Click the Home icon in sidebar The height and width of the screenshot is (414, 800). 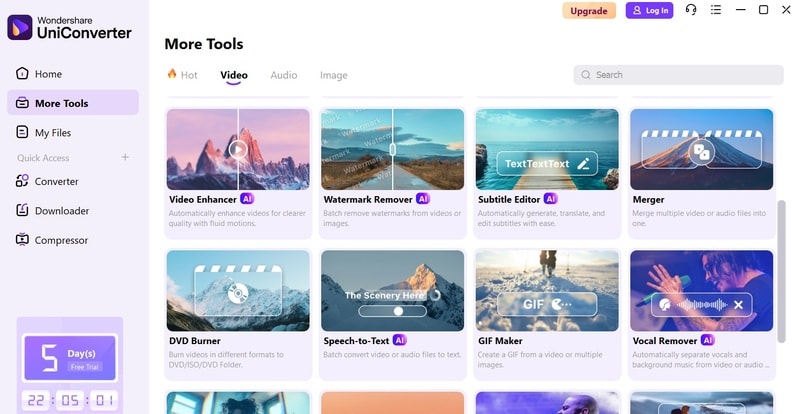click(22, 74)
